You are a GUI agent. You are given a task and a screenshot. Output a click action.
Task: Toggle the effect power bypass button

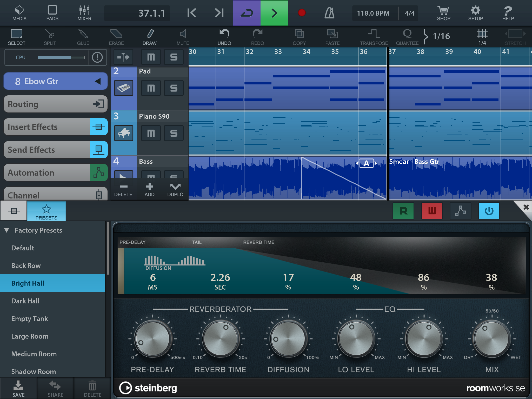[489, 211]
